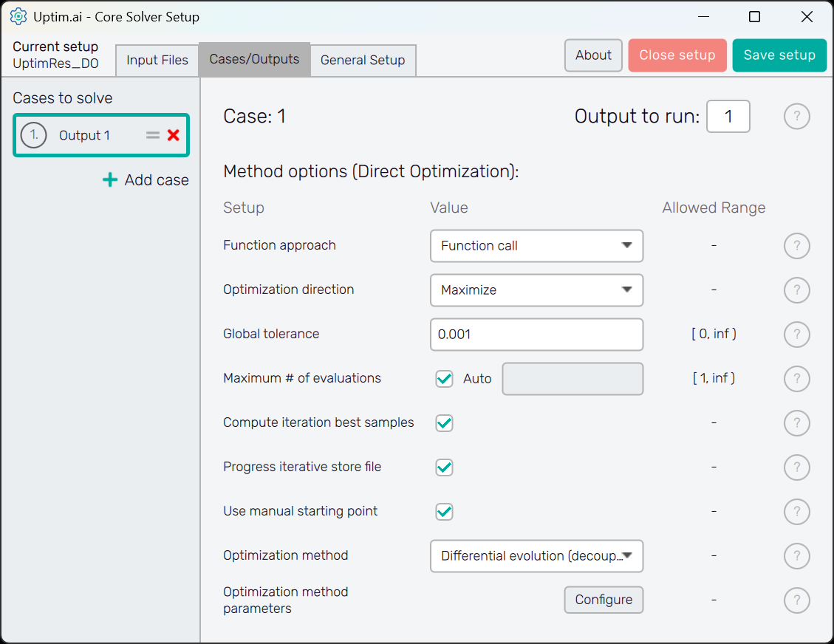Expand the Optimization direction dropdown
The width and height of the screenshot is (834, 644).
[536, 290]
